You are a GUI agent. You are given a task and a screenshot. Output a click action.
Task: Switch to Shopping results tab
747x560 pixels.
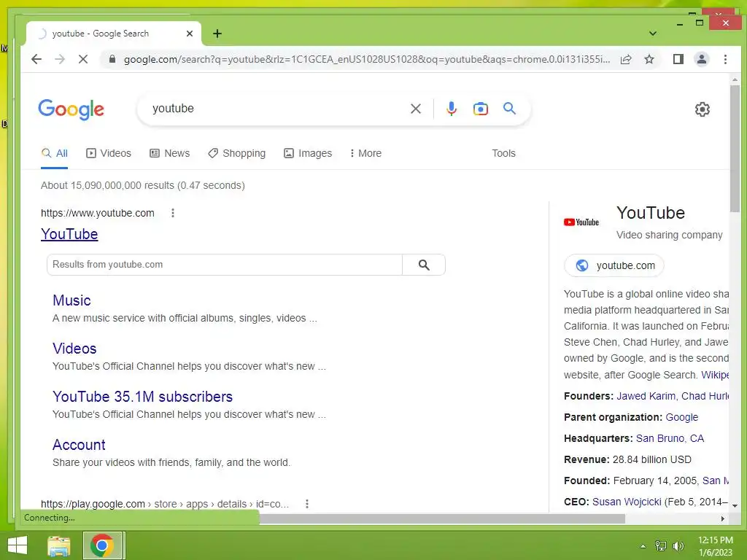pos(237,153)
